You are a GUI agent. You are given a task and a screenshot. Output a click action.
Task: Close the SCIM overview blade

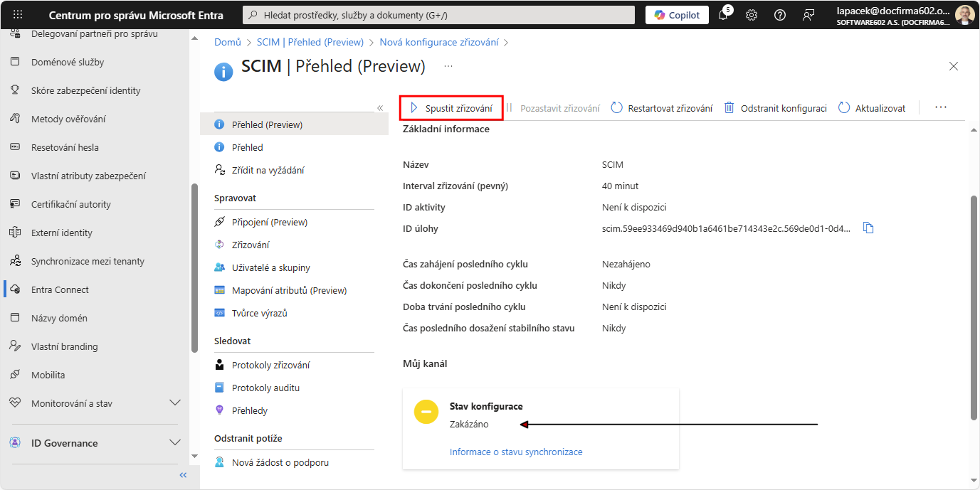(x=954, y=66)
